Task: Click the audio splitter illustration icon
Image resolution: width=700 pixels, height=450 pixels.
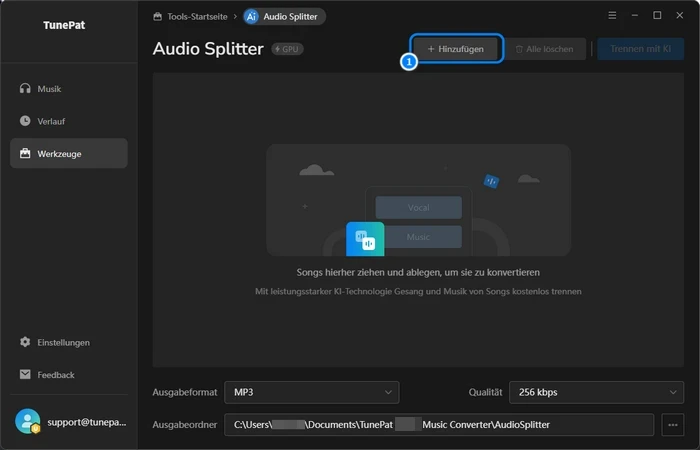Action: click(x=365, y=239)
